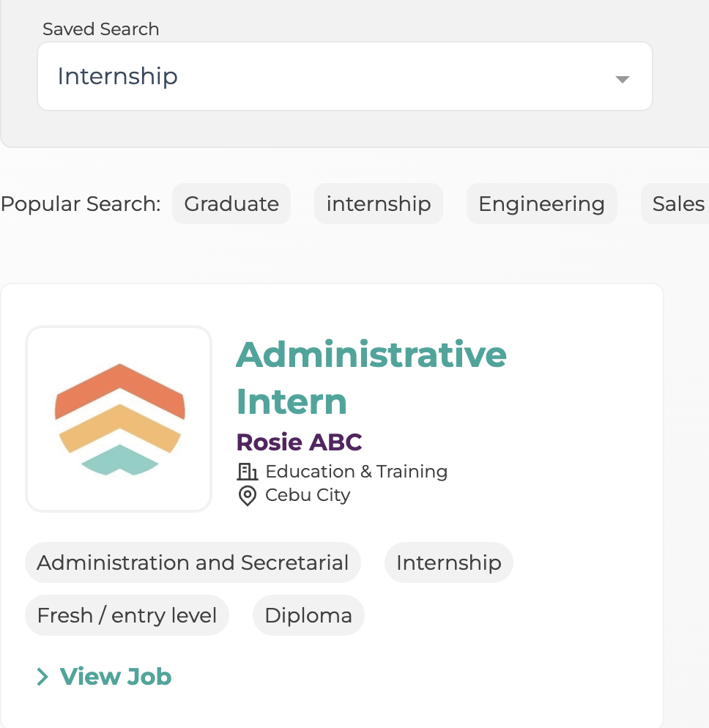The height and width of the screenshot is (728, 709).
Task: Click the building industry icon
Action: (247, 472)
